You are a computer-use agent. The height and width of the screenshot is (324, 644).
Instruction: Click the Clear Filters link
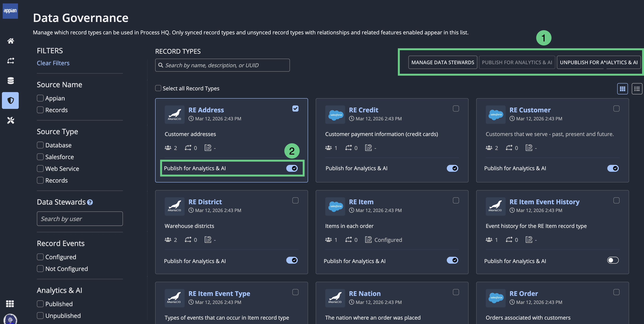[x=53, y=63]
